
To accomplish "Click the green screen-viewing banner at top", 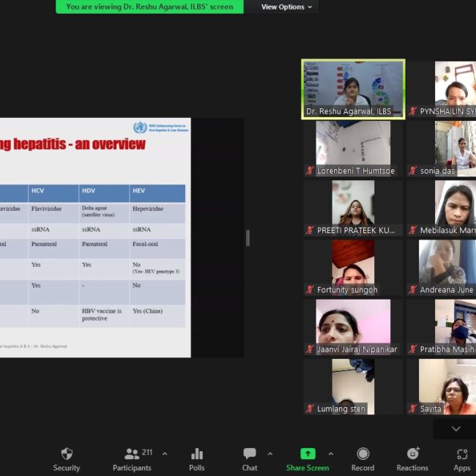I will click(149, 7).
